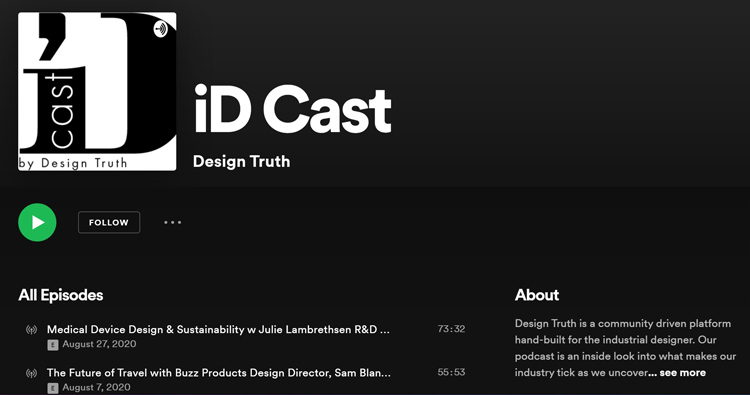Click the podcast icon beside Medical Device episode
The image size is (750, 395).
pos(31,329)
